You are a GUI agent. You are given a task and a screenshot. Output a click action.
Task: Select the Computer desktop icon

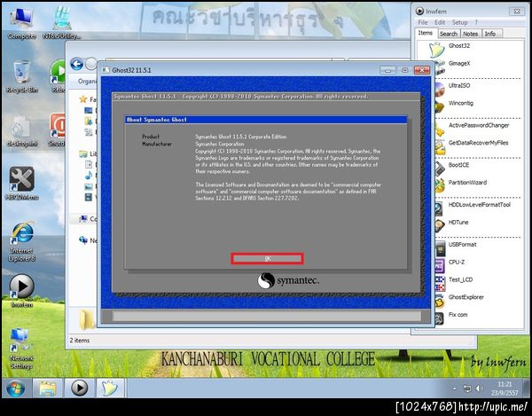[x=21, y=23]
